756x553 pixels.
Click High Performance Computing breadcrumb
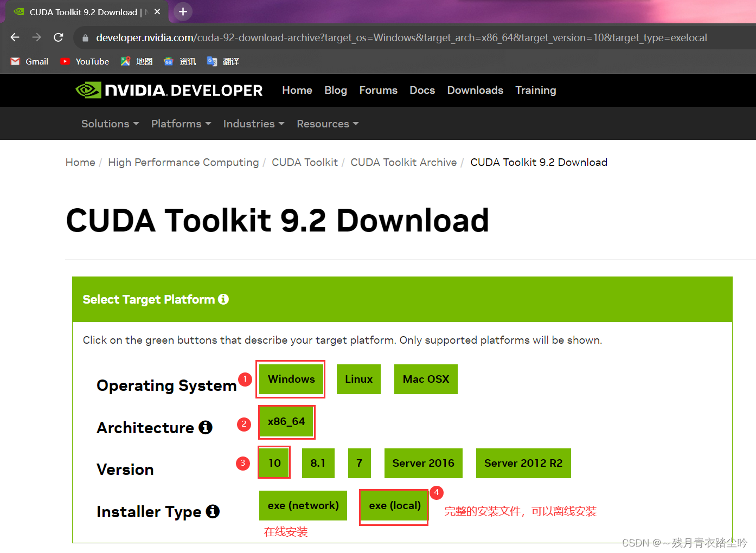(x=183, y=162)
